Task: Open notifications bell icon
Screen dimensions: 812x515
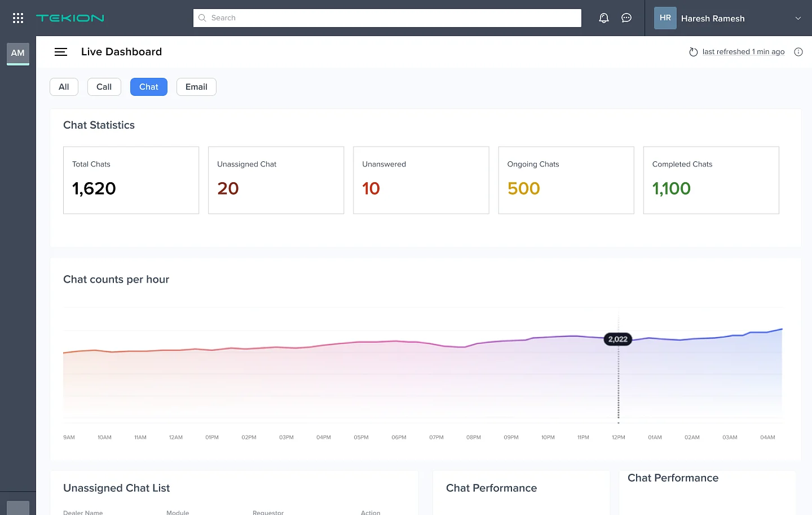Action: 604,18
